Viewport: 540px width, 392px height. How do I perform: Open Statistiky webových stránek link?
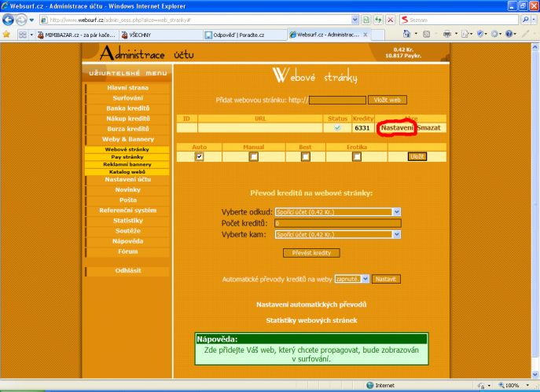coord(311,321)
